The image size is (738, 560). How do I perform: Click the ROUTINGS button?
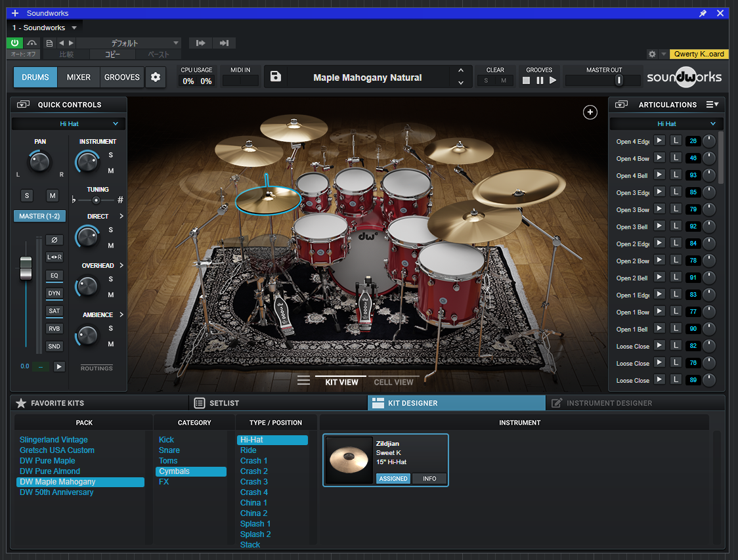(x=97, y=368)
